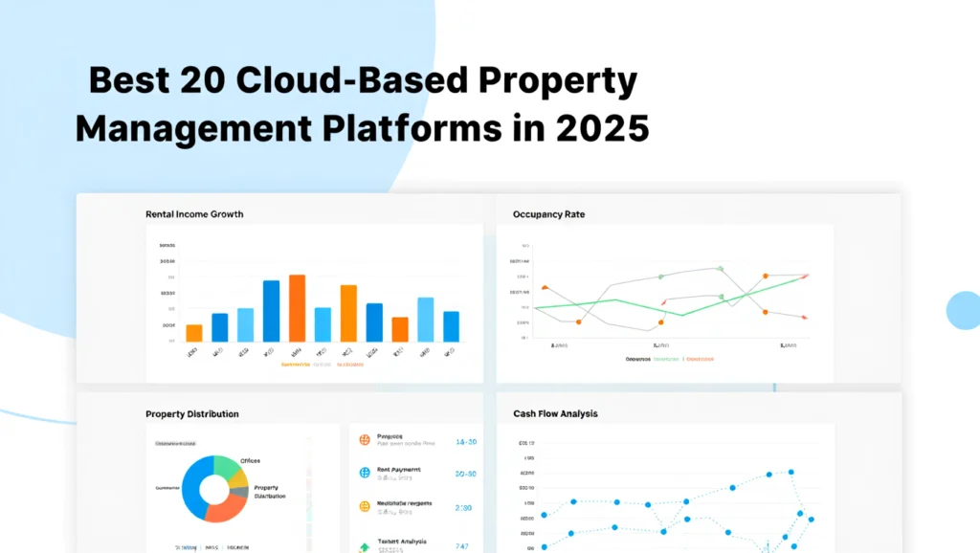The width and height of the screenshot is (980, 553).
Task: Switch to the Cash Flow Analysis panel
Action: [x=555, y=413]
